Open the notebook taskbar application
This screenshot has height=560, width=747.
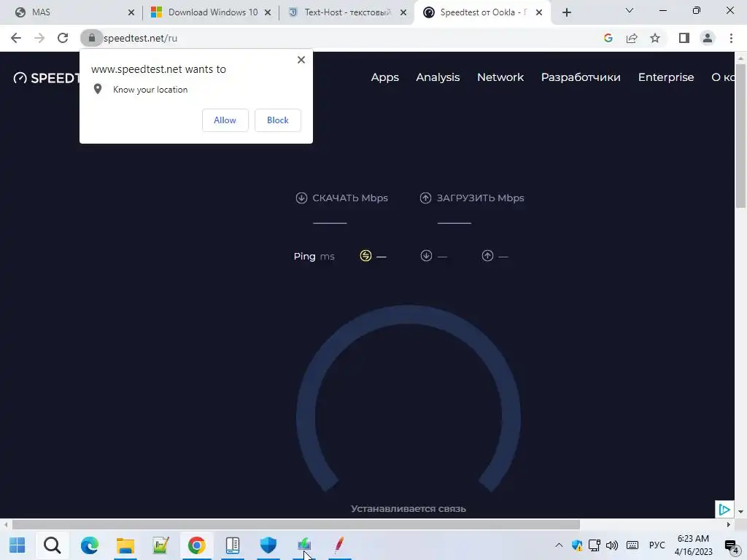pyautogui.click(x=233, y=545)
